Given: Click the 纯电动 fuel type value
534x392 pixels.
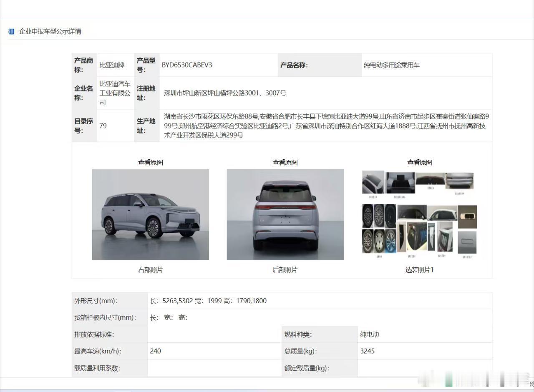Looking at the screenshot, I should click(370, 334).
